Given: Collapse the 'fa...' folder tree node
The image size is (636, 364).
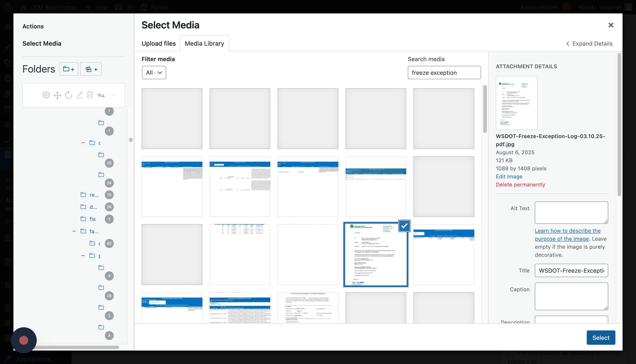Looking at the screenshot, I should 74,231.
